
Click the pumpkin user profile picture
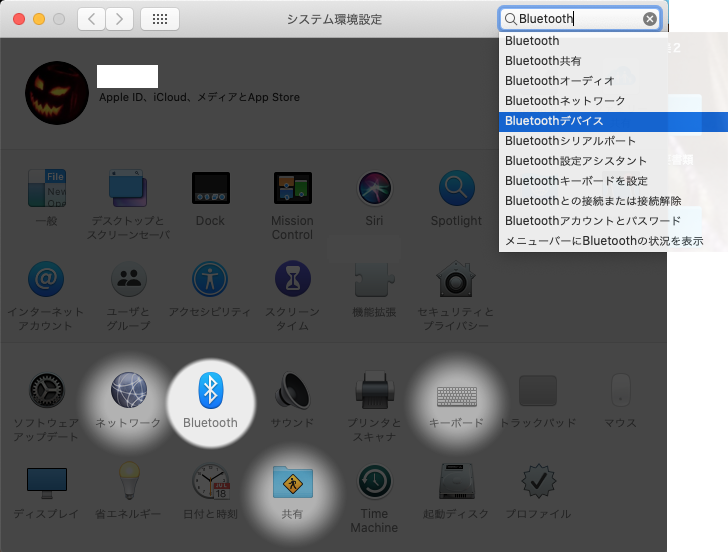pyautogui.click(x=56, y=93)
